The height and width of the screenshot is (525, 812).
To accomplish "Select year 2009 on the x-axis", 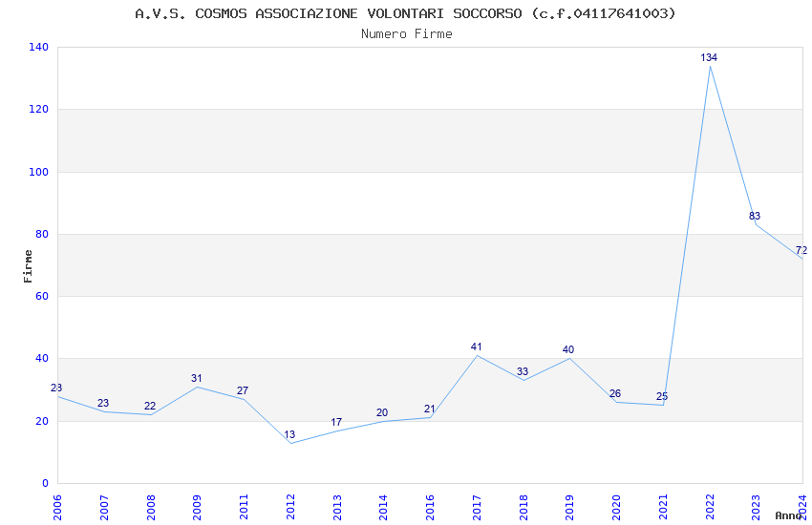I will point(198,507).
